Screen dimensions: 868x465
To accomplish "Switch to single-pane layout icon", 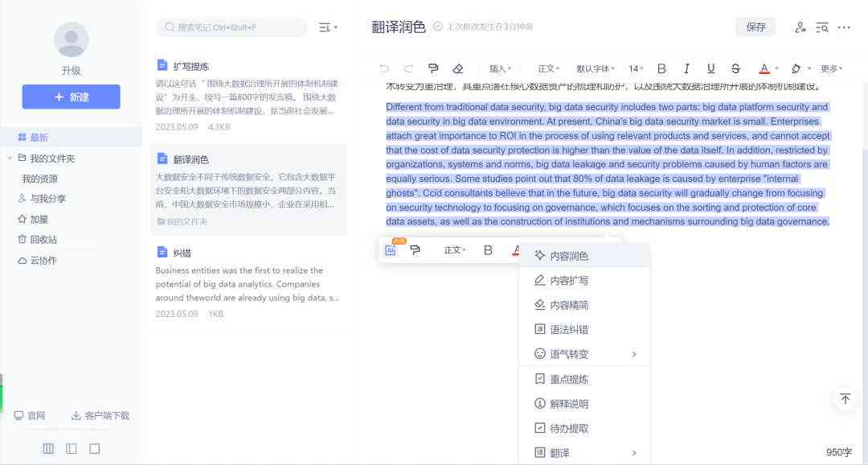I will pyautogui.click(x=95, y=448).
